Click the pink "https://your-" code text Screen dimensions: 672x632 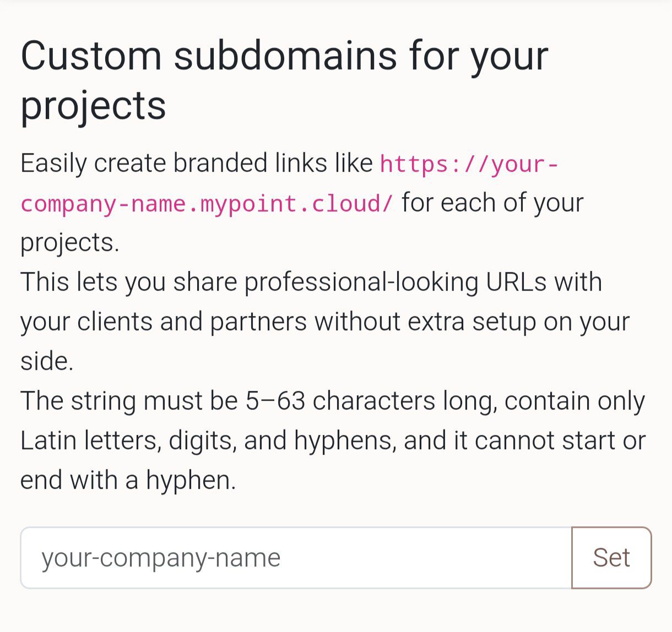[469, 164]
